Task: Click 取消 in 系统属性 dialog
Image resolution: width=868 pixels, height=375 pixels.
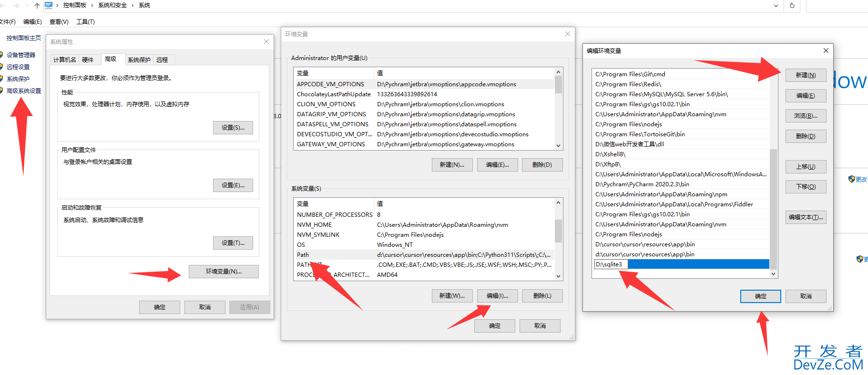Action: (205, 307)
